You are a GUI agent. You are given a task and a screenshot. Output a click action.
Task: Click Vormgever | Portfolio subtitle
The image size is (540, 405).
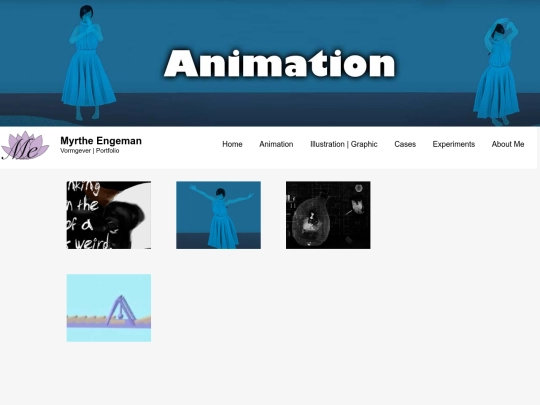tap(90, 151)
